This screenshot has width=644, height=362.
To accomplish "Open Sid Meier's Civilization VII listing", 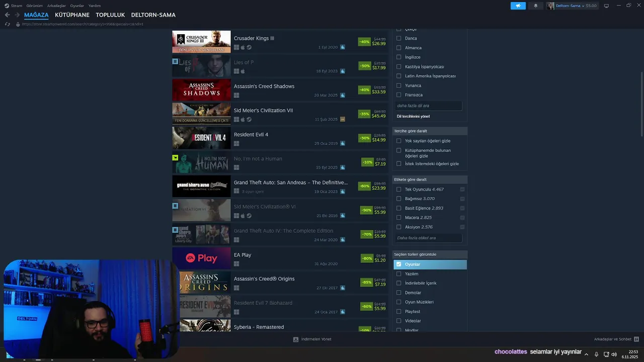I will [280, 114].
